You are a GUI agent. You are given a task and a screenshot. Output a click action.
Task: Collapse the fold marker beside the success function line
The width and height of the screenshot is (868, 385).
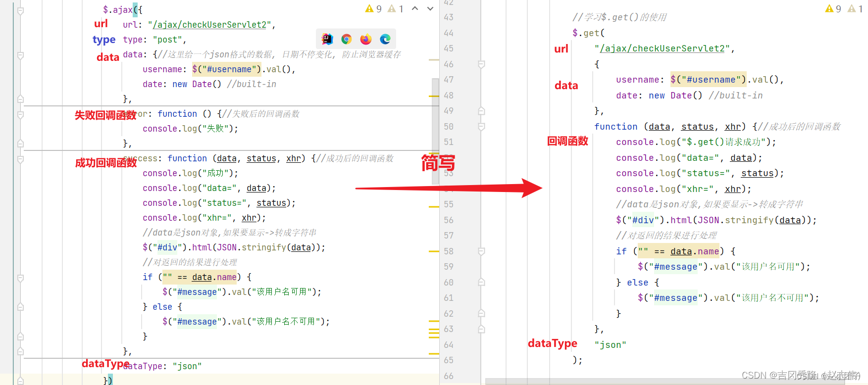[20, 159]
